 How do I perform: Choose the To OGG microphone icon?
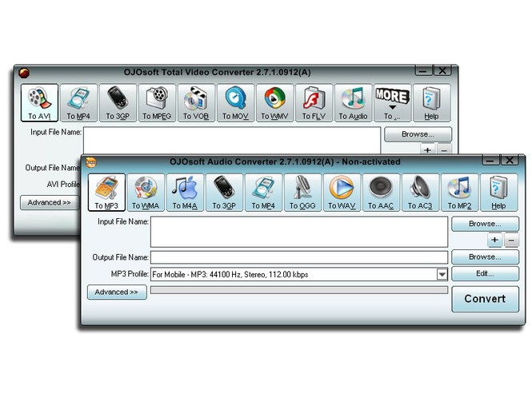point(302,193)
